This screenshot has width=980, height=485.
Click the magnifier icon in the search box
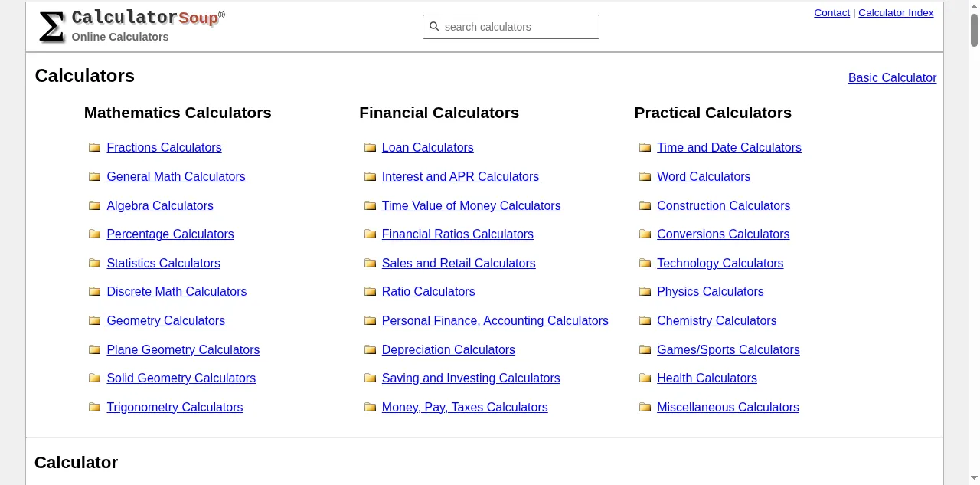coord(435,27)
